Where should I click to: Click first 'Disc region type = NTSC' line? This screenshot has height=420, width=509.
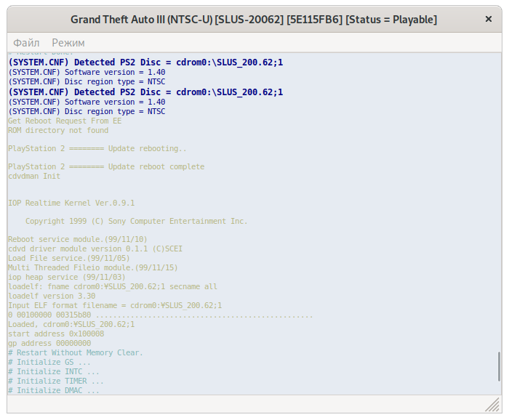pos(87,81)
